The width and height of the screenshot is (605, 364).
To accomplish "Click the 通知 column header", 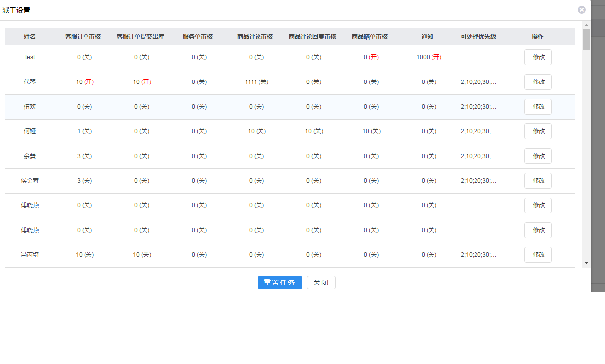I will point(428,37).
